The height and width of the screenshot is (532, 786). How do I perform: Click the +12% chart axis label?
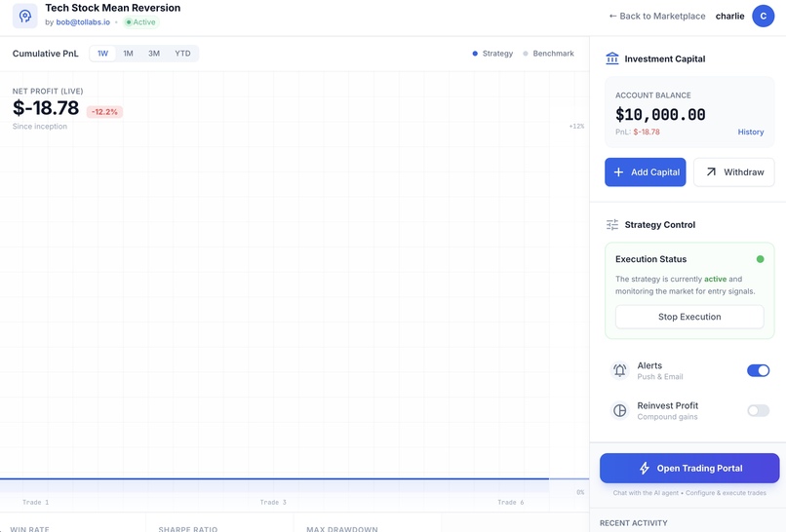pyautogui.click(x=576, y=127)
